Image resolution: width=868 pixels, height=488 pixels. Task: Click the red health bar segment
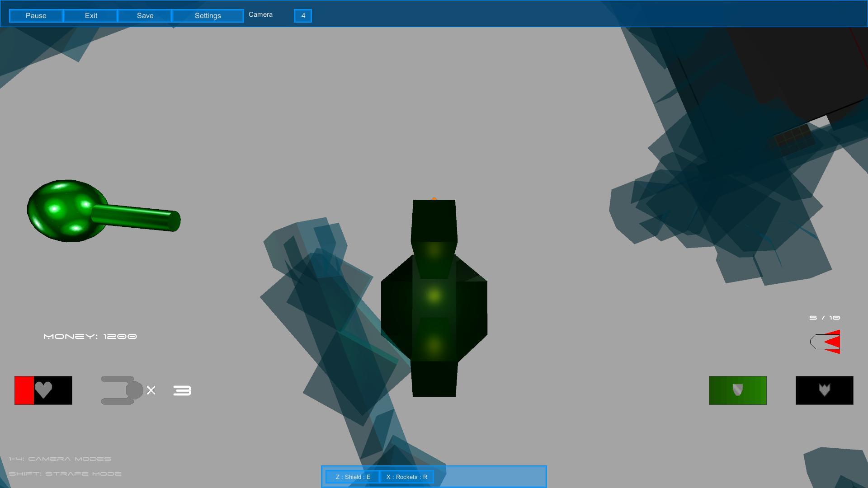coord(25,390)
